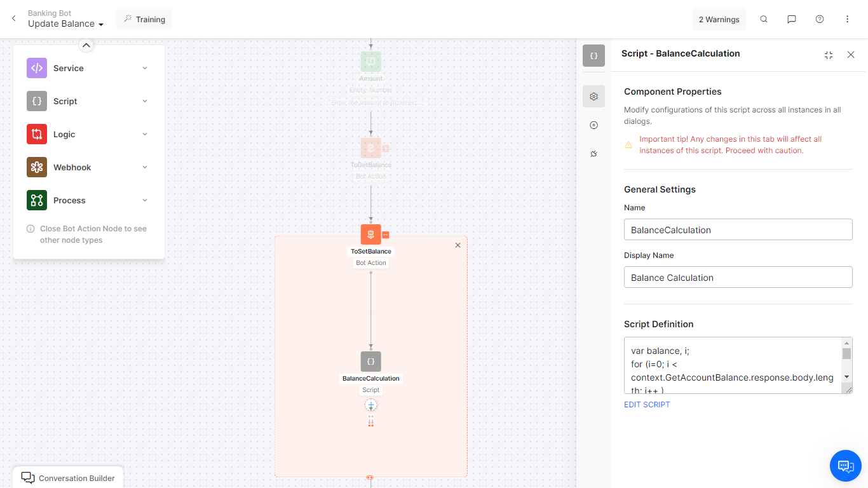View the 2 Warnings notification
Screen dimensions: 868x488
tap(719, 19)
